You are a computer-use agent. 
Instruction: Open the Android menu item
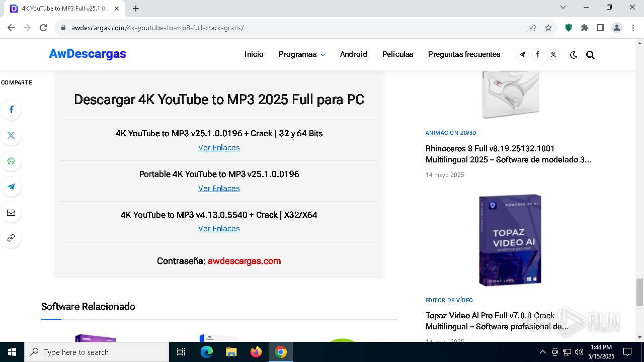[353, 54]
